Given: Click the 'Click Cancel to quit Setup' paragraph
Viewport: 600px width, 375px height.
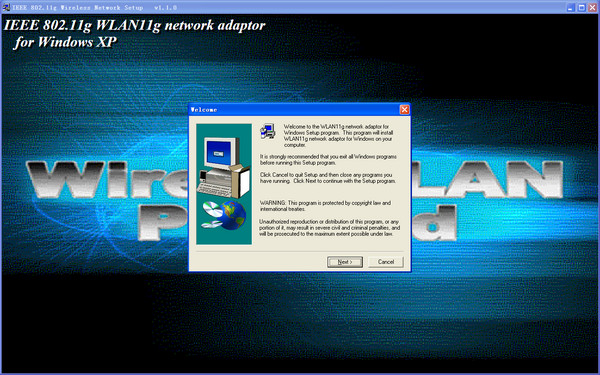Looking at the screenshot, I should pyautogui.click(x=328, y=178).
